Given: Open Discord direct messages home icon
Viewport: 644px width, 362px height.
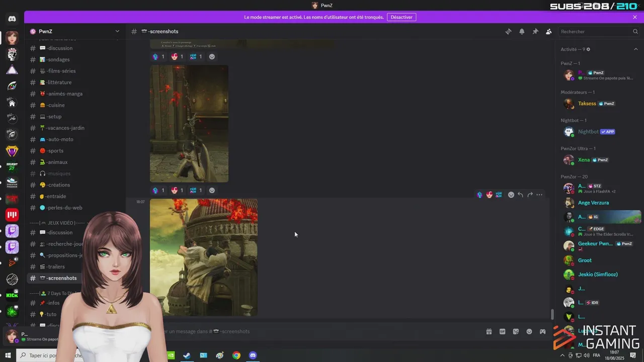Looking at the screenshot, I should (12, 19).
